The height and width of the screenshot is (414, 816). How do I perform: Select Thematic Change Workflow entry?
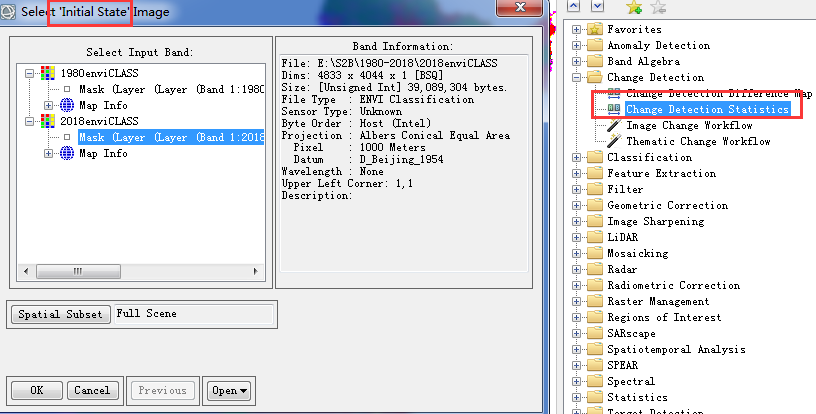click(x=698, y=141)
